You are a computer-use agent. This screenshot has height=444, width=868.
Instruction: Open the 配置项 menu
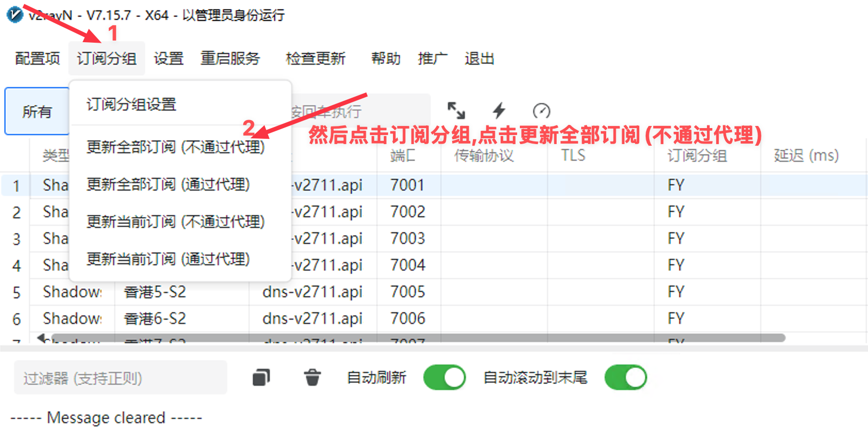point(37,58)
